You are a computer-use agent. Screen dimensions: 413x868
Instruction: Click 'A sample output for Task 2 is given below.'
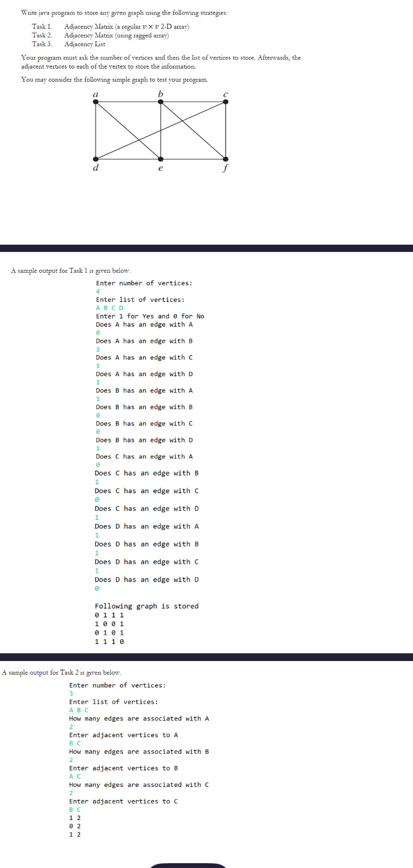click(x=61, y=672)
